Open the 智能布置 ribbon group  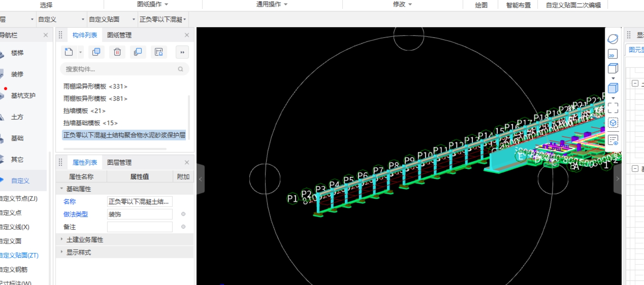(518, 5)
